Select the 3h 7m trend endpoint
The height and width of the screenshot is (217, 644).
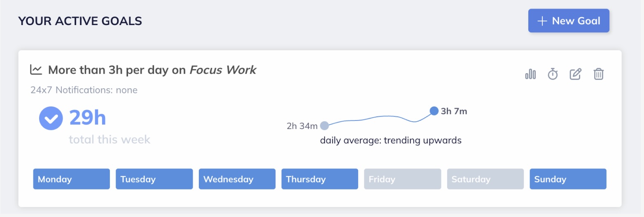click(434, 111)
